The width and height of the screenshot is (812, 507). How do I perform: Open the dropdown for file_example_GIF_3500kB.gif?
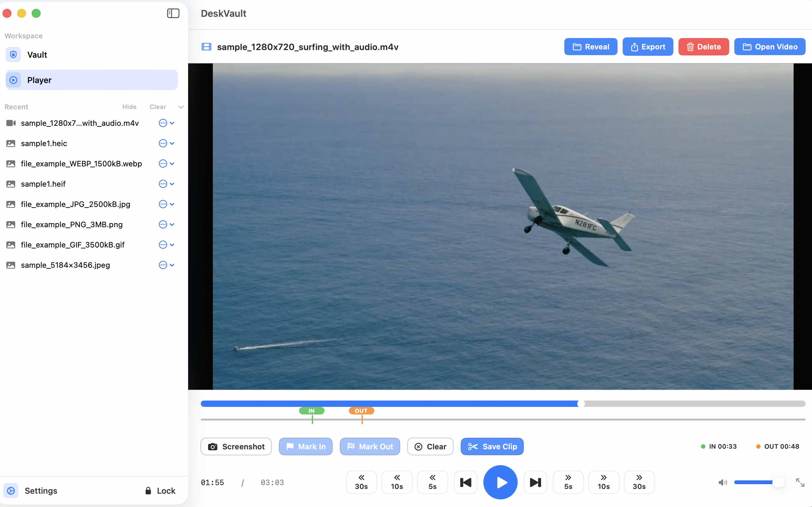[x=172, y=245]
